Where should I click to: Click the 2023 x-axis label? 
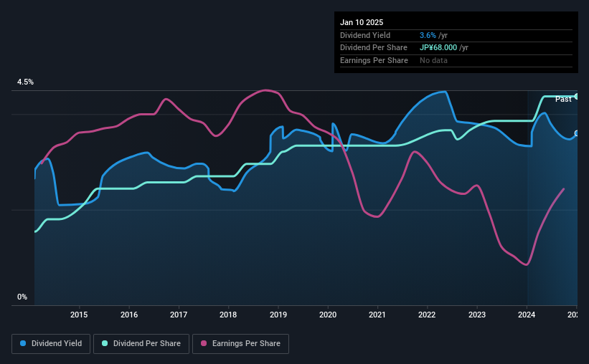476,315
